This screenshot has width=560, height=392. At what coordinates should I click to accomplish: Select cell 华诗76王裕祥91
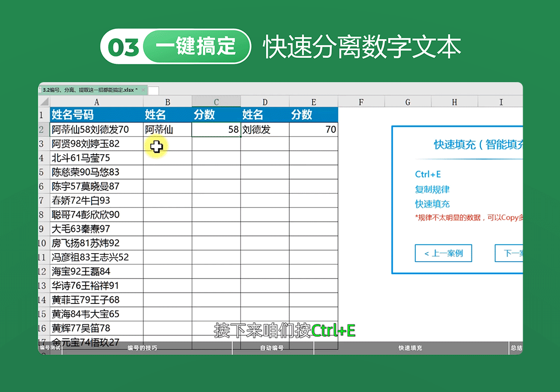(x=97, y=286)
